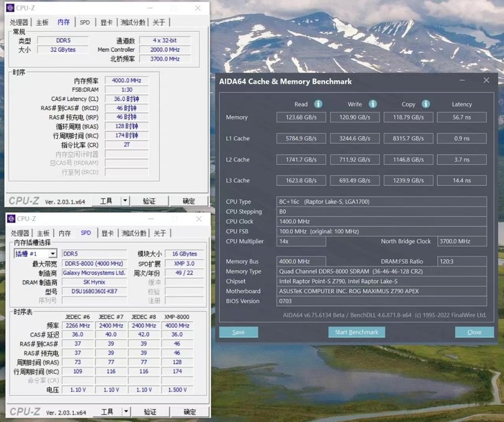
Task: Open 主板 tab in top CPU-Z window
Action: click(x=42, y=22)
